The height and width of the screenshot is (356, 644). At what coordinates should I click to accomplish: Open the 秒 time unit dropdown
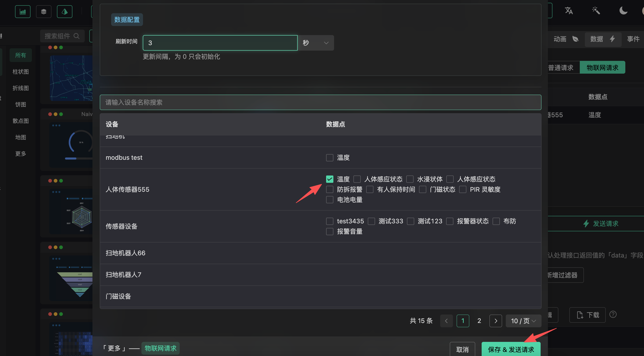click(x=316, y=43)
